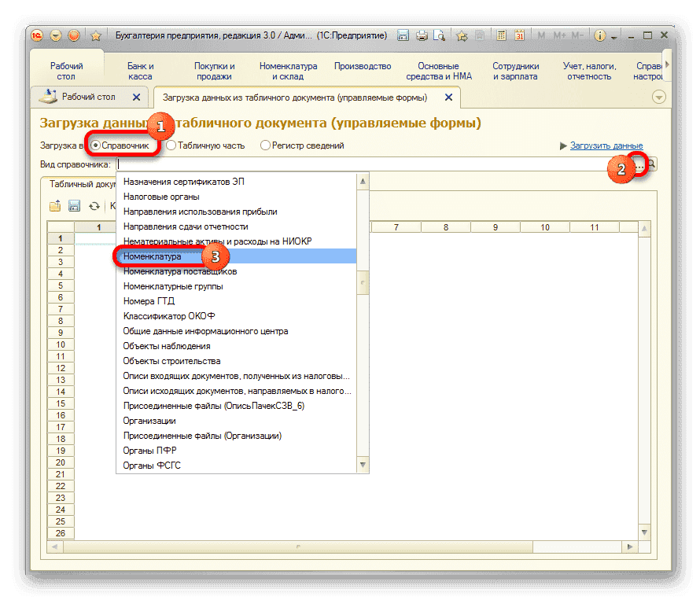The image size is (700, 600).
Task: Click the Загрузить данные link
Action: coord(606,145)
